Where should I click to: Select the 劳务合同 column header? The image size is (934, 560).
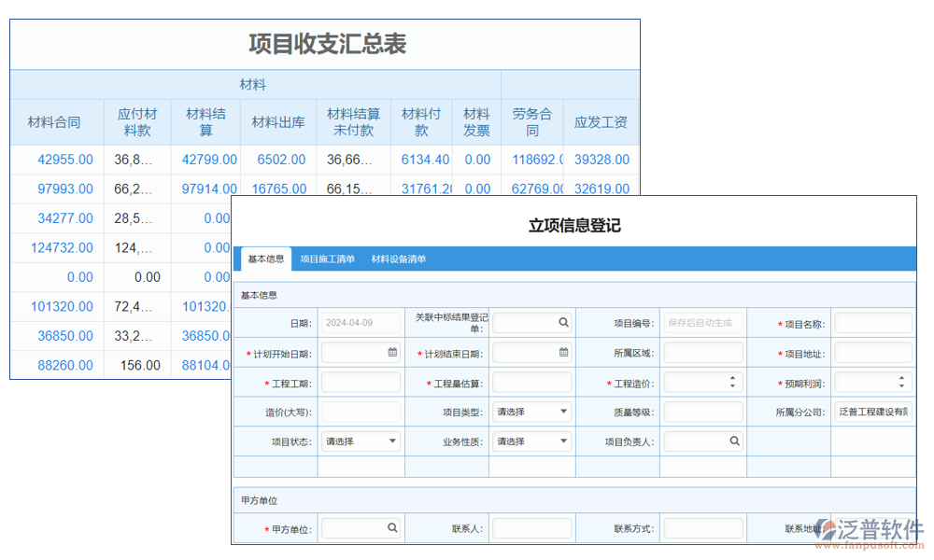[x=531, y=121]
